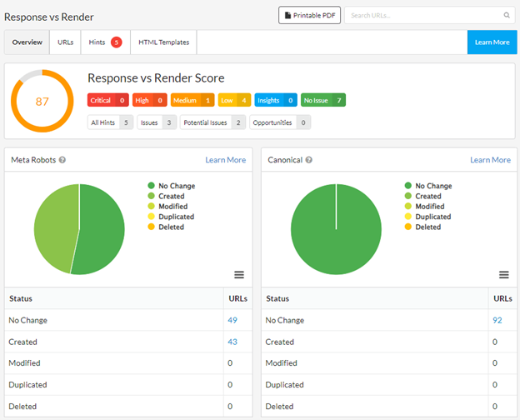Click dark green Meta Robots pie slice
520x420 pixels.
point(102,229)
